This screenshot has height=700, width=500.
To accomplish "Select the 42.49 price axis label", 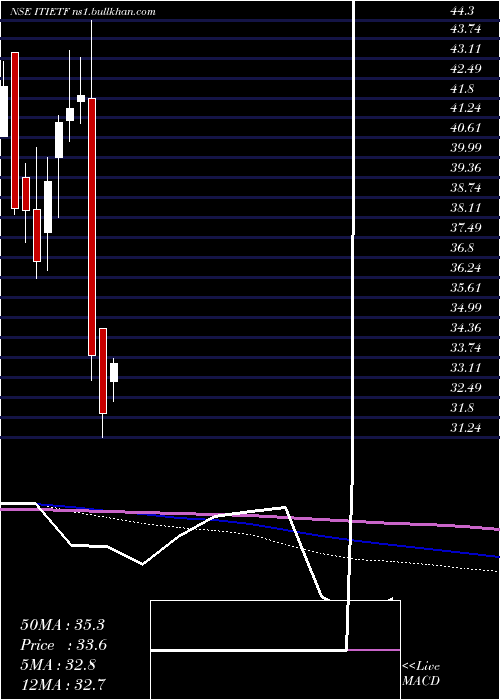I will click(x=466, y=69).
